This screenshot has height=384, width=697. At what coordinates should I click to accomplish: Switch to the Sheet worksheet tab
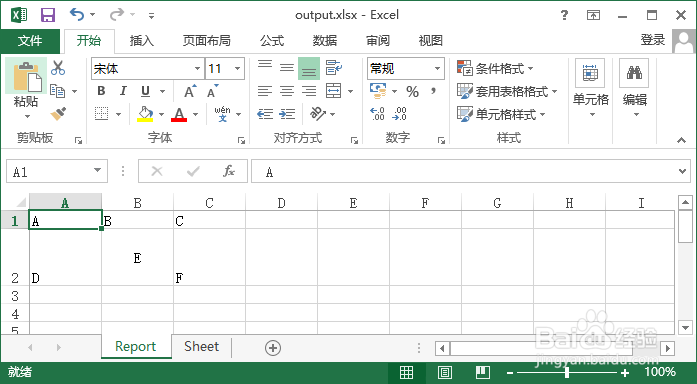click(201, 347)
